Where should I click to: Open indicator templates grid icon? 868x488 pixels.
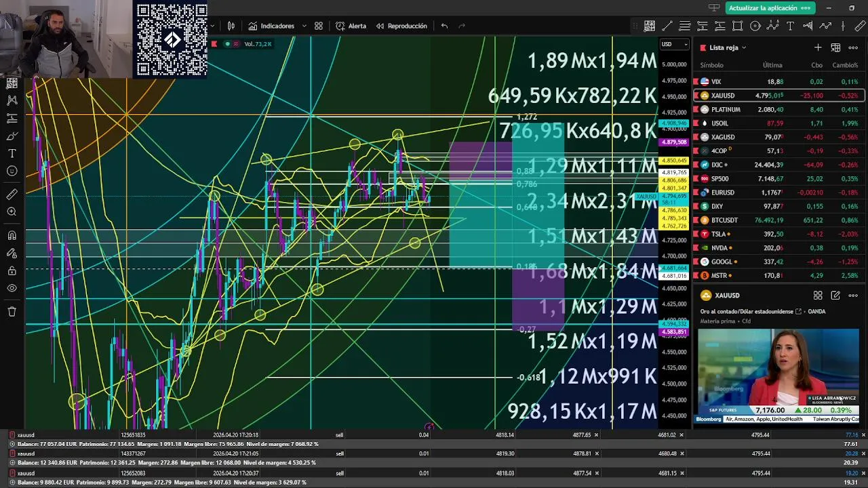click(319, 26)
